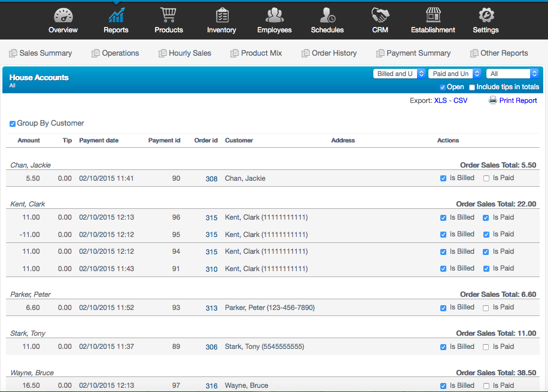Export the report as XLS
The image size is (548, 392).
pyautogui.click(x=441, y=101)
